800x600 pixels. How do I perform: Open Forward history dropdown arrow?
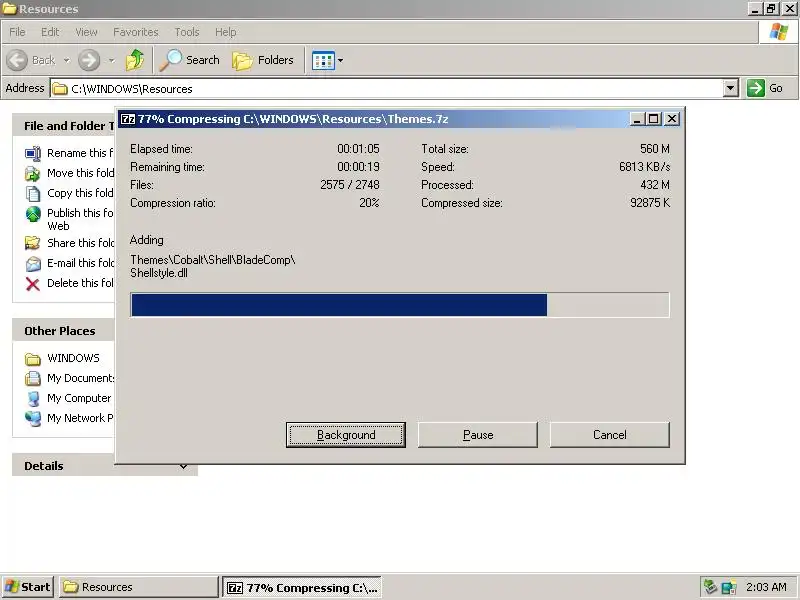coord(111,61)
